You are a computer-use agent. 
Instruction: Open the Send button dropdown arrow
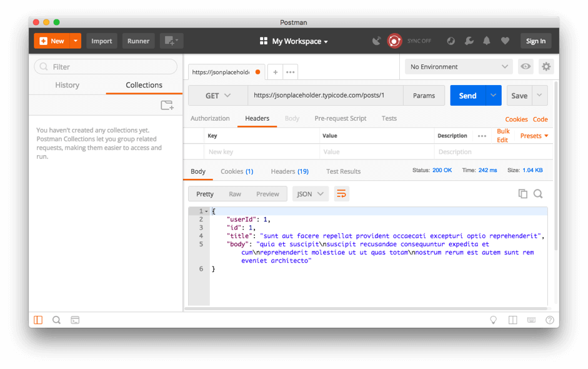[x=494, y=96]
